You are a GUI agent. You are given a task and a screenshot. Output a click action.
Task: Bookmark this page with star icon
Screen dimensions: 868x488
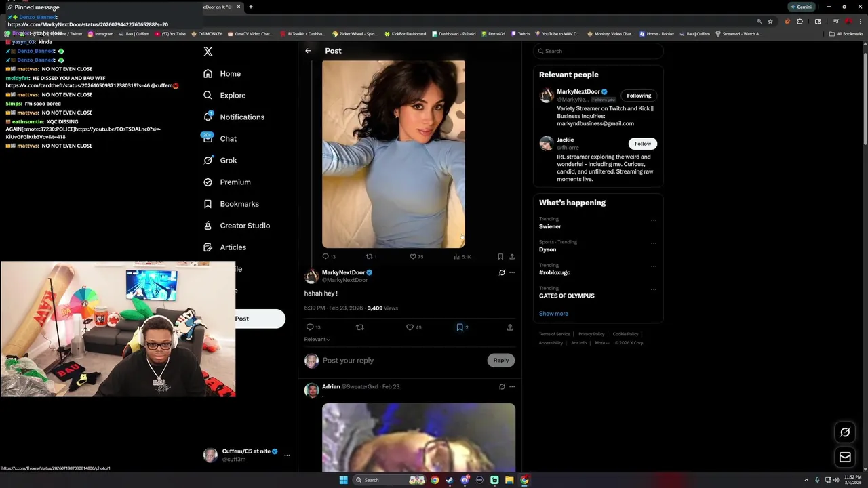[770, 22]
